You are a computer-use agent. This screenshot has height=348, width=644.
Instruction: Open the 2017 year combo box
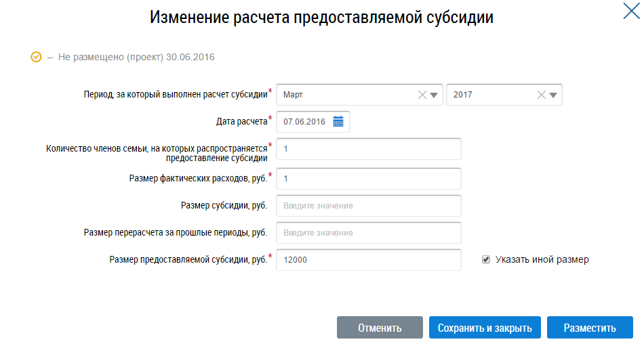(x=489, y=95)
